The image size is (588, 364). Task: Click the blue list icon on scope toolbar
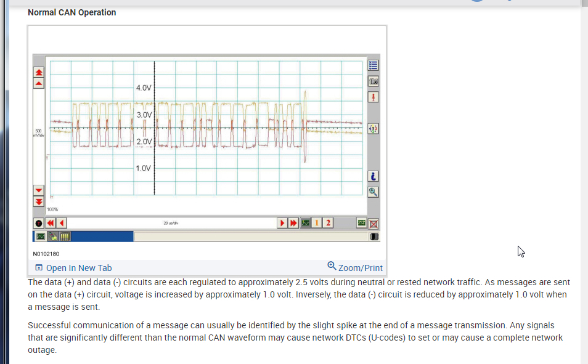(373, 65)
